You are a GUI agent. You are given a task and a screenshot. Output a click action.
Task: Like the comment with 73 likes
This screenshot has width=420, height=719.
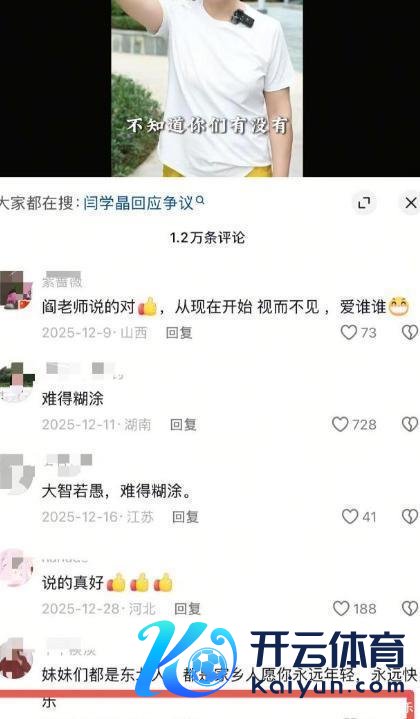(x=348, y=332)
